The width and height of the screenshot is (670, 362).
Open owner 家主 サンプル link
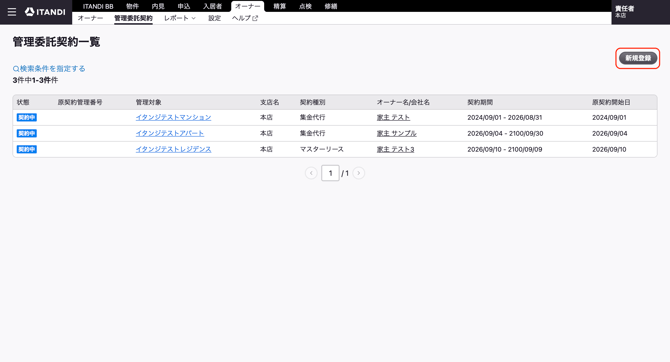(397, 133)
